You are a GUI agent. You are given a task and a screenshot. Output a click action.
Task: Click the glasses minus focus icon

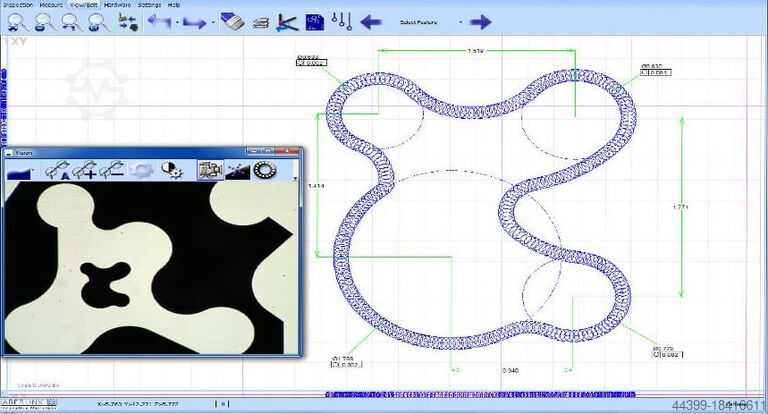pos(111,170)
